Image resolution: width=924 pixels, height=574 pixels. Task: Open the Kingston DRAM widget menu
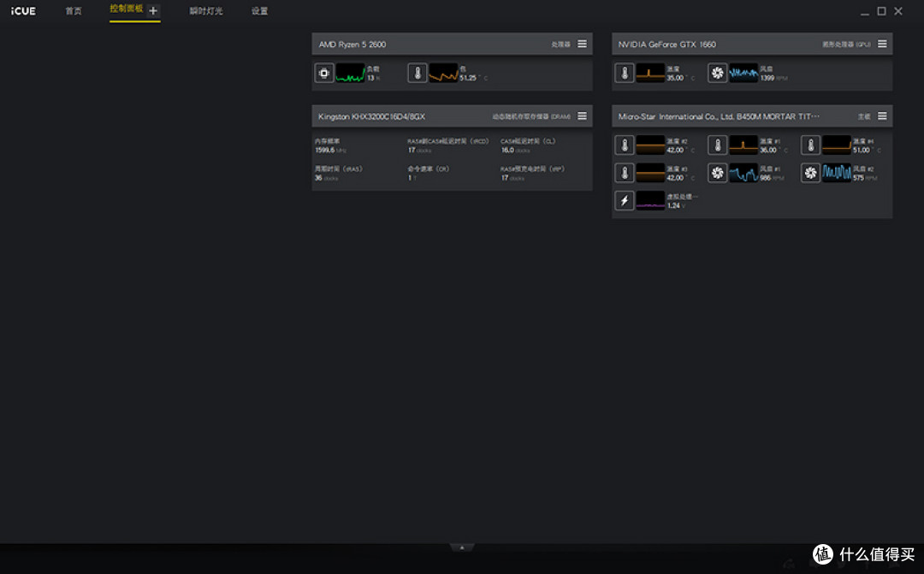click(583, 116)
